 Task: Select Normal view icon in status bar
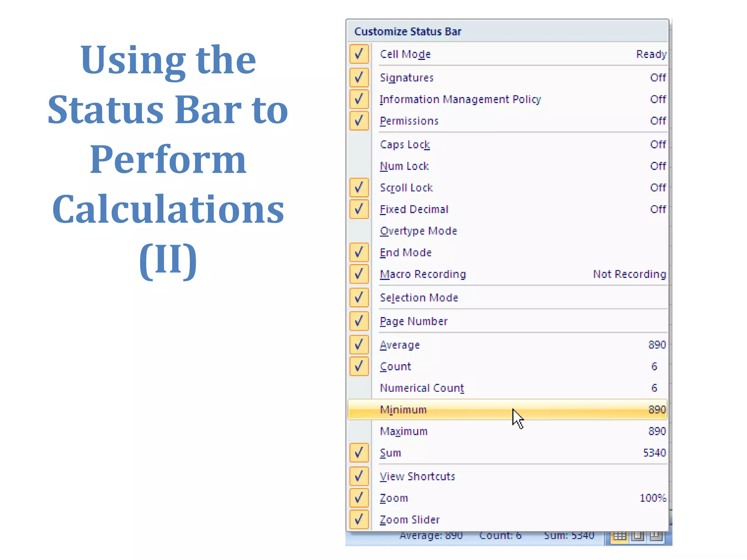(619, 536)
